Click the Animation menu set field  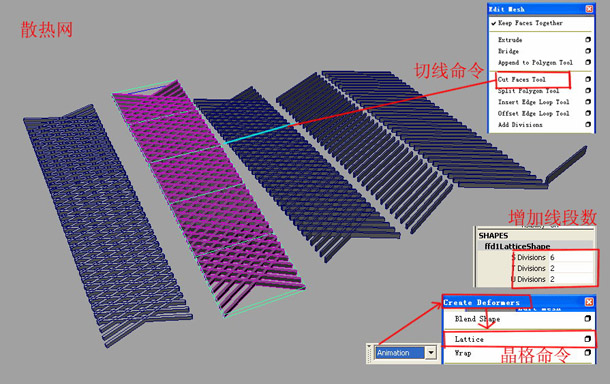[400, 353]
